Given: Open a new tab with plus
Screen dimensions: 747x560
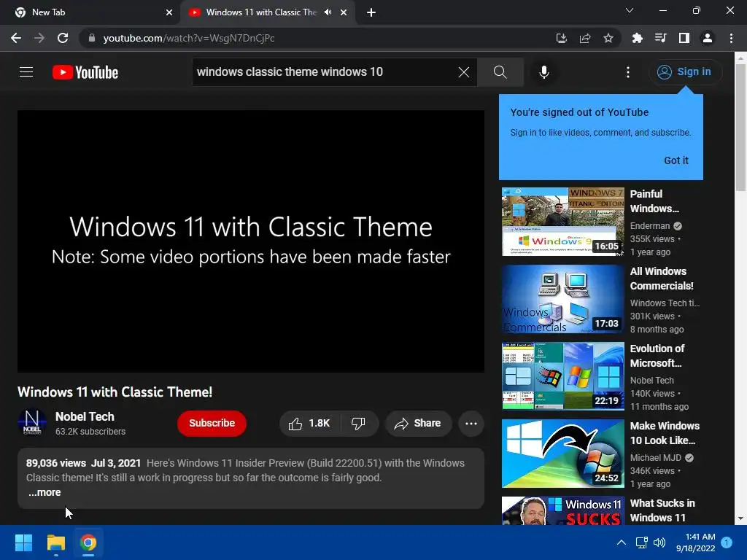Looking at the screenshot, I should (x=371, y=12).
